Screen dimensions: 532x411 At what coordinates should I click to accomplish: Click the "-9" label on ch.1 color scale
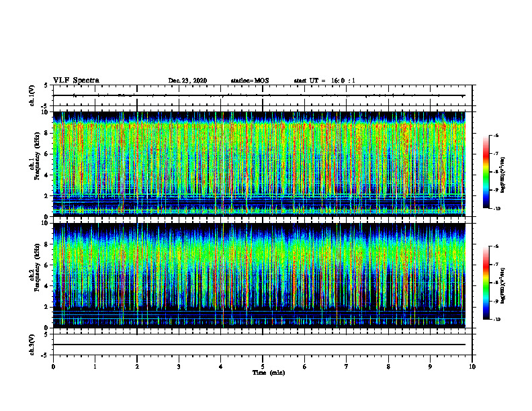tap(496, 190)
